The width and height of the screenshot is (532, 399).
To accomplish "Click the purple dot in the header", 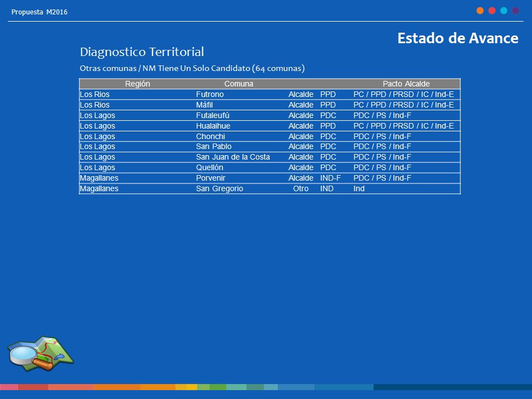I will 515,11.
